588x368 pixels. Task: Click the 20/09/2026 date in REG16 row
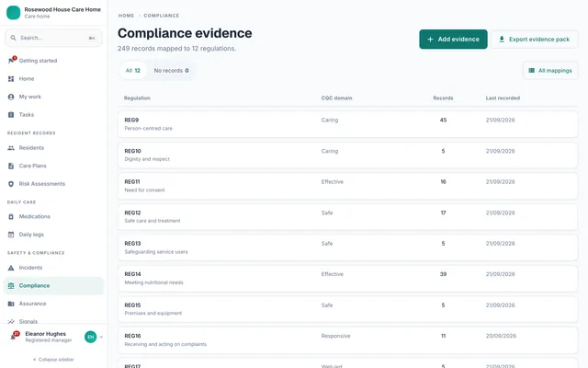[501, 336]
